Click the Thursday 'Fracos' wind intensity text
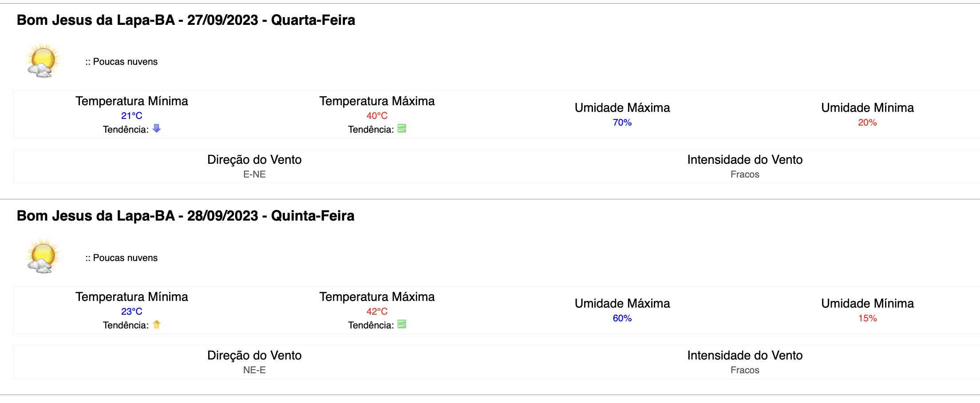 [745, 370]
